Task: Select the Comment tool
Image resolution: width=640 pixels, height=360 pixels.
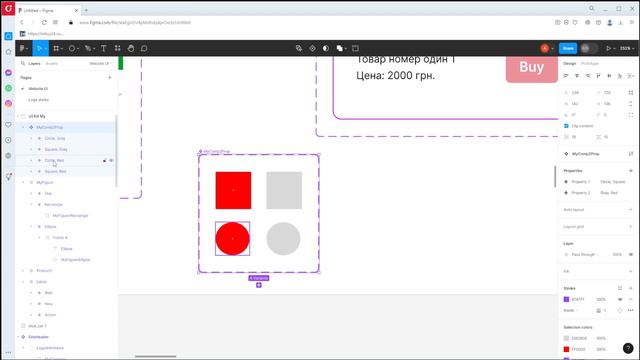Action: [x=144, y=48]
